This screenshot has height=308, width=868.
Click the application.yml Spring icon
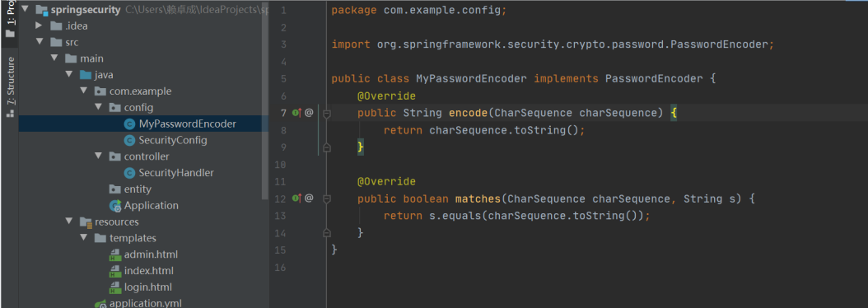pos(100,304)
